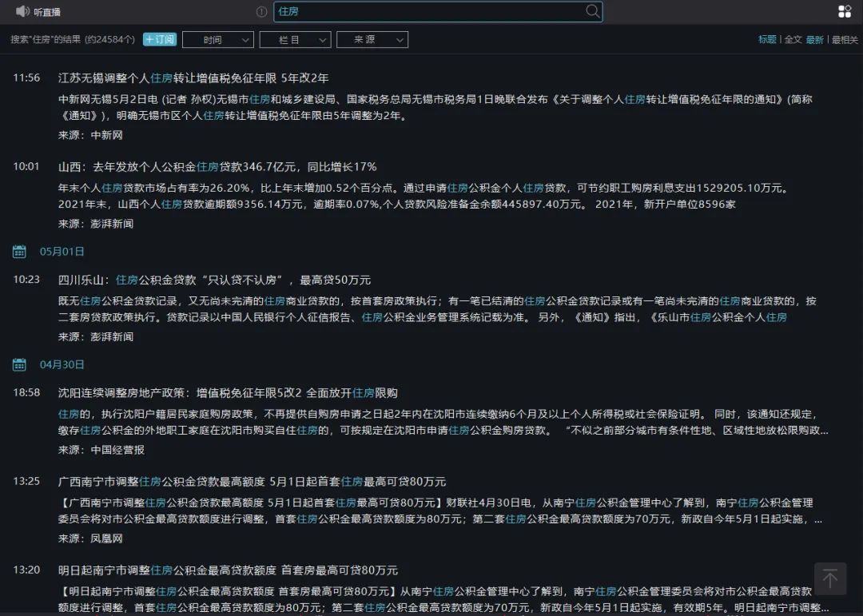Click 来源：凤凰网 source line
Viewport: 863px width, 616px height.
coord(90,539)
